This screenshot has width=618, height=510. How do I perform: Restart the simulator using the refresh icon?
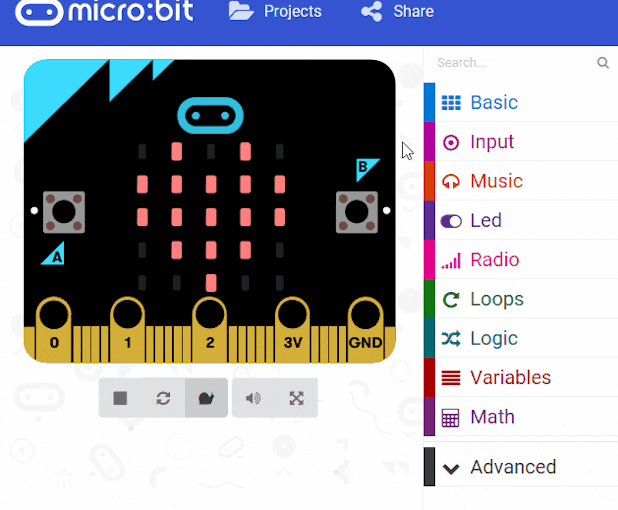tap(163, 398)
